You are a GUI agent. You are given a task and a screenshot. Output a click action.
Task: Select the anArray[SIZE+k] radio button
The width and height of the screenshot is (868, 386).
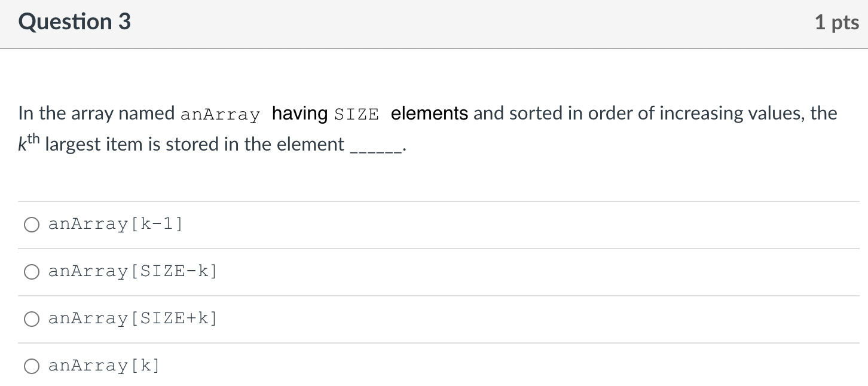pos(32,319)
